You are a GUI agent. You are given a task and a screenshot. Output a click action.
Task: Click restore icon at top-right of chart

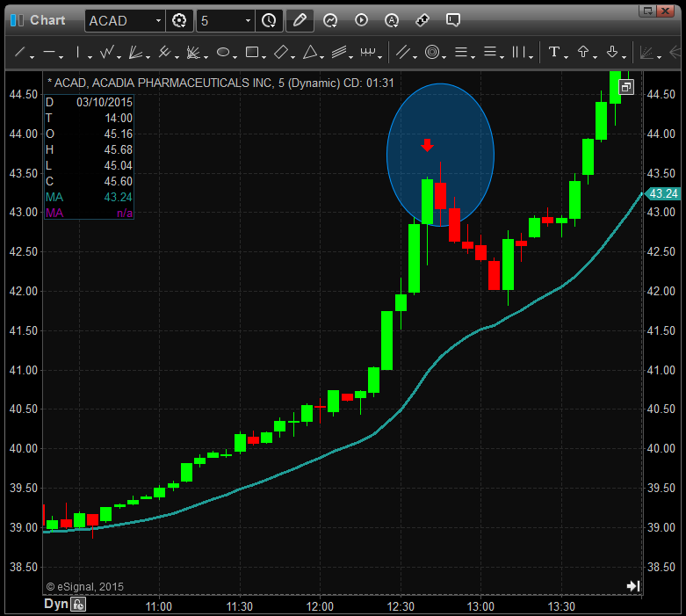[626, 87]
